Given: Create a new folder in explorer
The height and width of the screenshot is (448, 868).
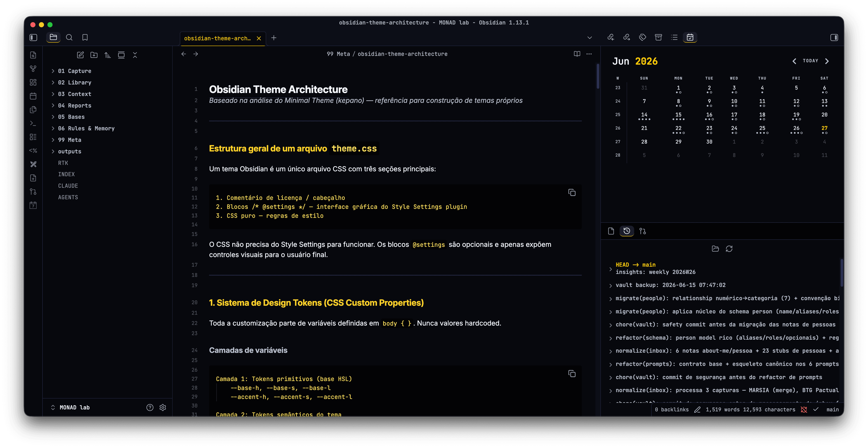Looking at the screenshot, I should pyautogui.click(x=94, y=55).
